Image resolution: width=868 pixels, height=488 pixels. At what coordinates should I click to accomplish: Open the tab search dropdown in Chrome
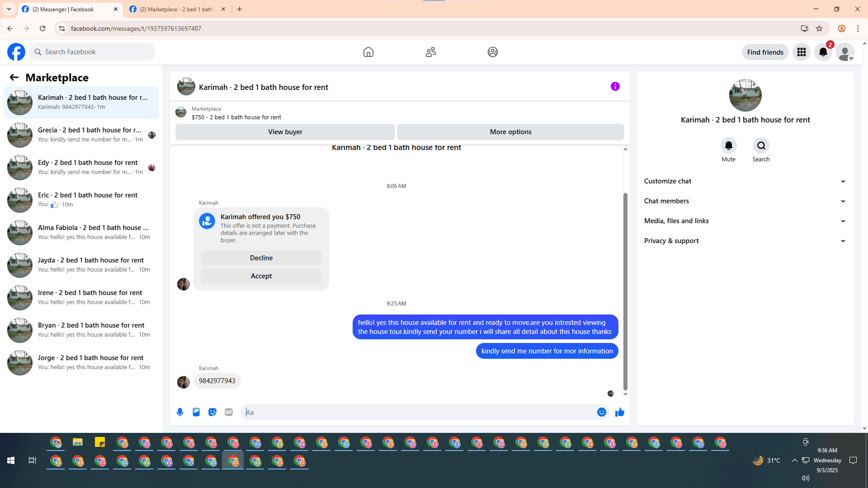[9, 9]
